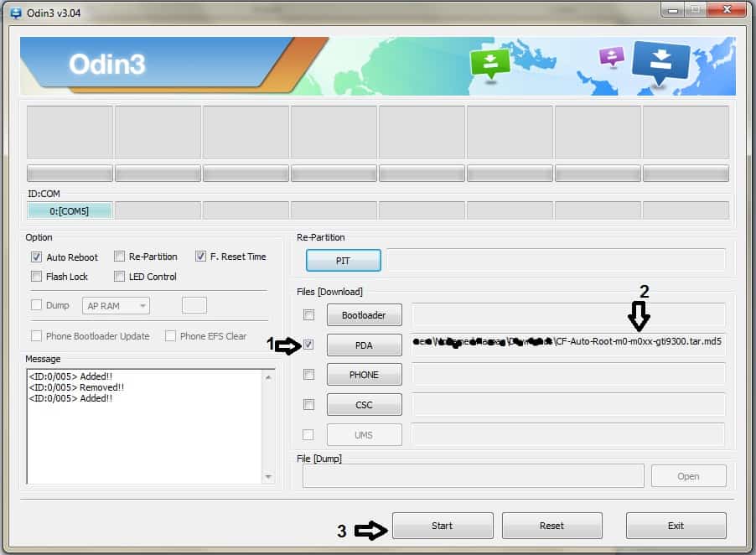Screen dimensions: 756x555
Task: Click the Reset button
Action: (552, 526)
